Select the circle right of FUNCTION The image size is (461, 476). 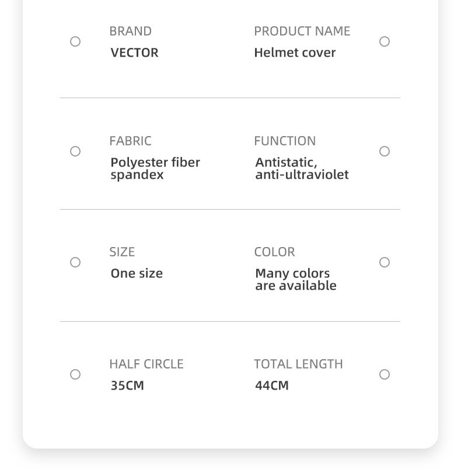385,151
